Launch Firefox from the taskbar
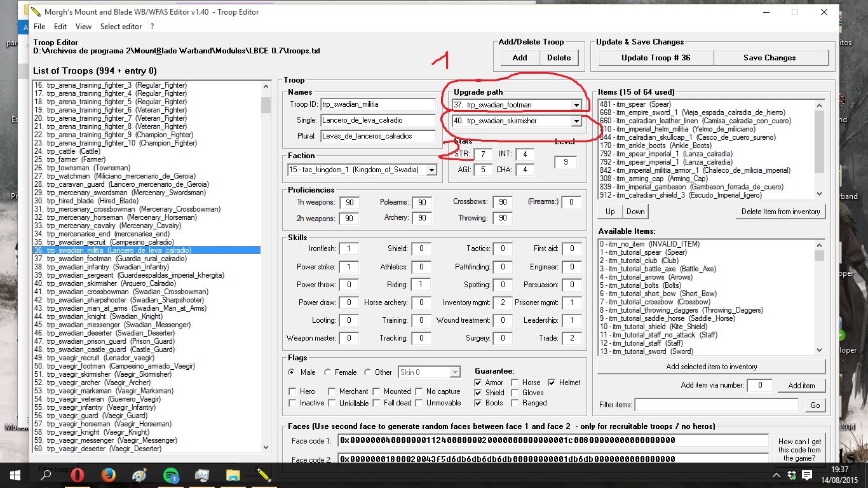Screen dimensions: 868x488 click(x=109, y=475)
